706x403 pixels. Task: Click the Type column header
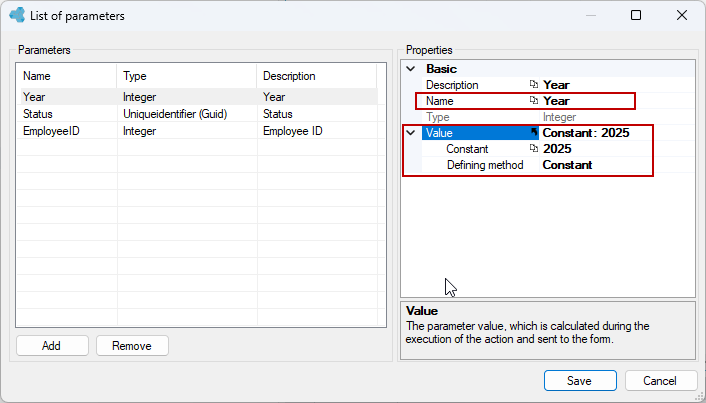coord(186,76)
